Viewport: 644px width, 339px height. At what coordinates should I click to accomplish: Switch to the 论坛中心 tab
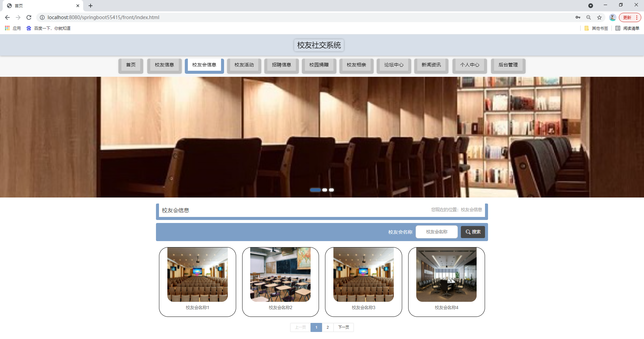393,65
